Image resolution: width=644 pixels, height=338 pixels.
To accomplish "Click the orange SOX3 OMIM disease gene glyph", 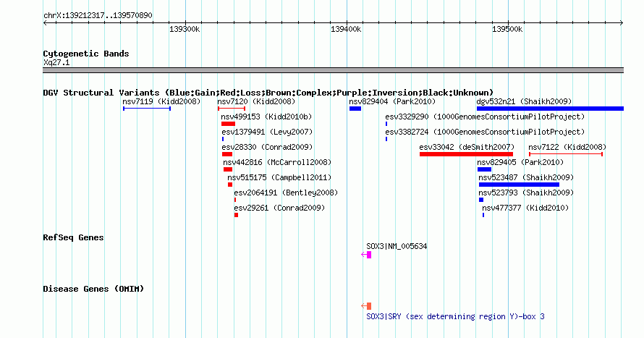I will (366, 306).
